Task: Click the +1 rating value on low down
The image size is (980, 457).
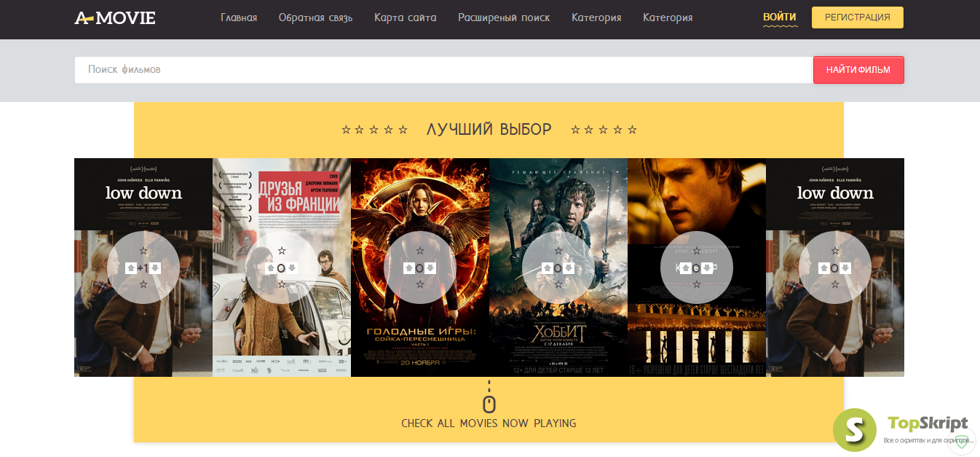Action: 143,268
